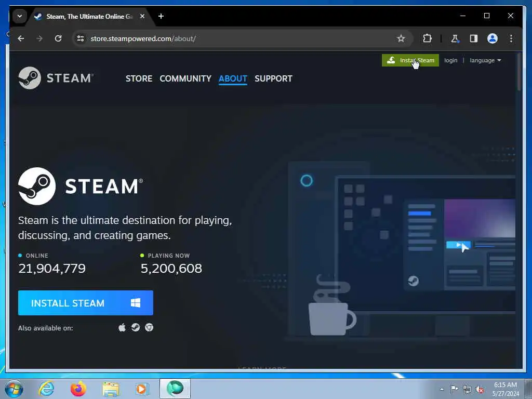Select the ABOUT menu item
532x399 pixels.
click(x=233, y=78)
